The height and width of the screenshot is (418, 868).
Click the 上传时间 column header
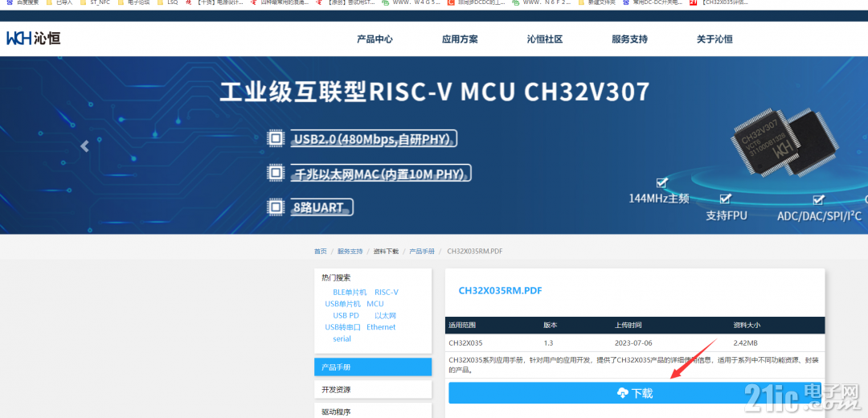pos(628,325)
